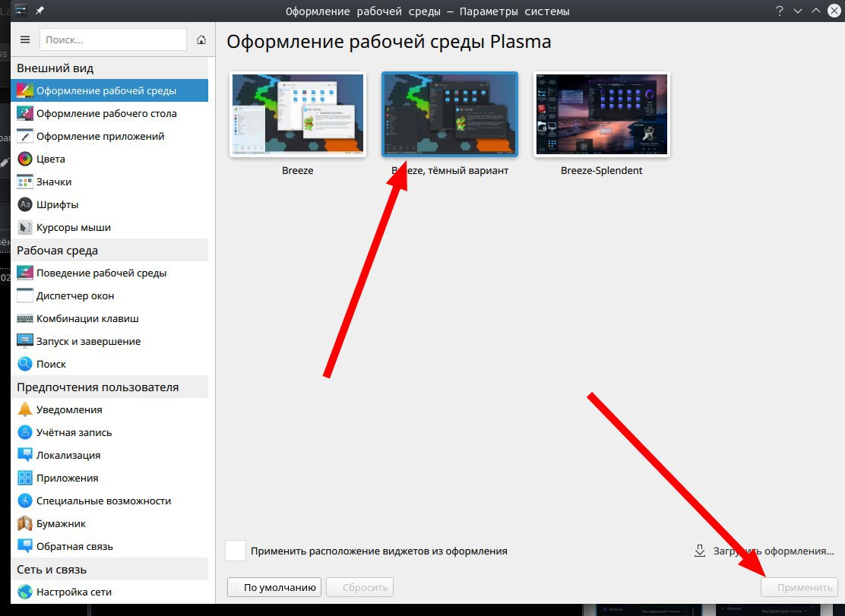Click the Breeze-Splendent caption text
The width and height of the screenshot is (845, 616).
pyautogui.click(x=601, y=170)
